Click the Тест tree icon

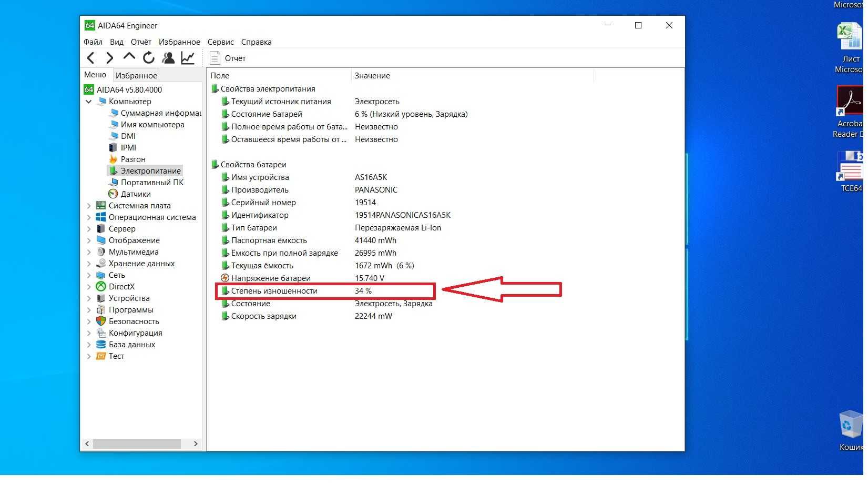click(x=101, y=356)
